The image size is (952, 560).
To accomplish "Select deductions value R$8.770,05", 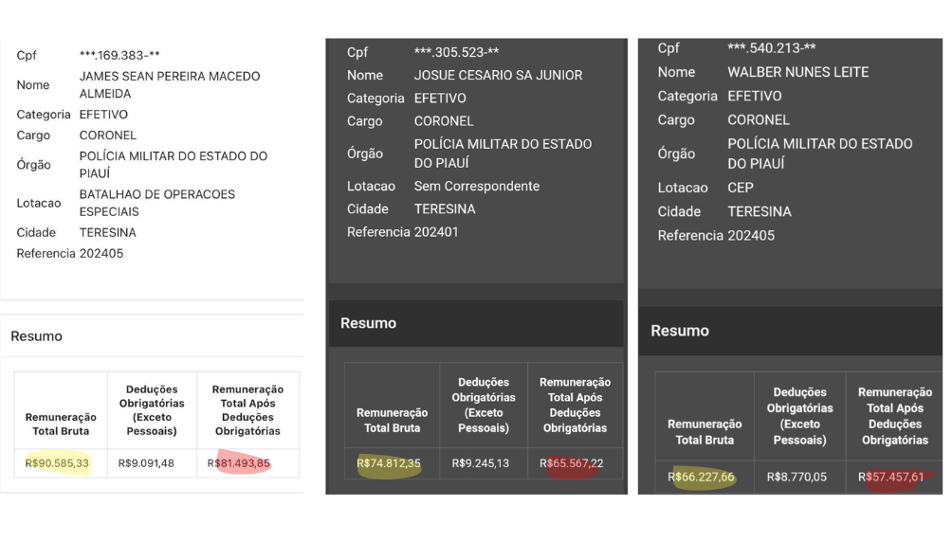I will [x=796, y=477].
